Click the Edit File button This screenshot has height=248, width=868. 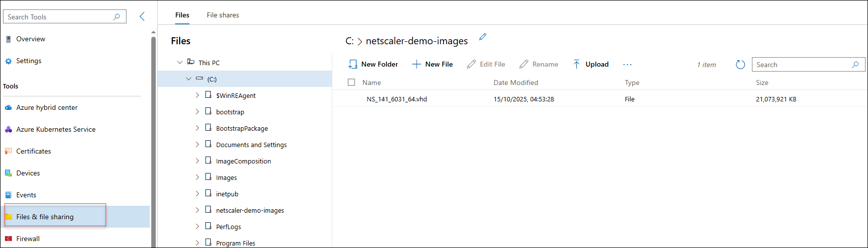click(x=486, y=64)
